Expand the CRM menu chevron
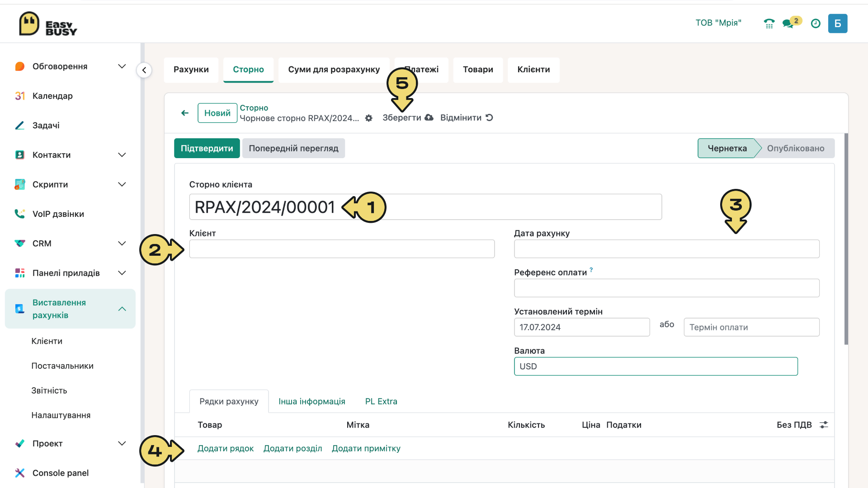The height and width of the screenshot is (488, 868). (122, 244)
